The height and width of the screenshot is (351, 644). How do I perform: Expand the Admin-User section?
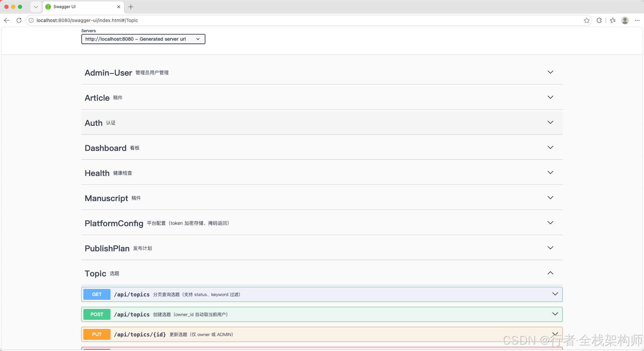[322, 72]
